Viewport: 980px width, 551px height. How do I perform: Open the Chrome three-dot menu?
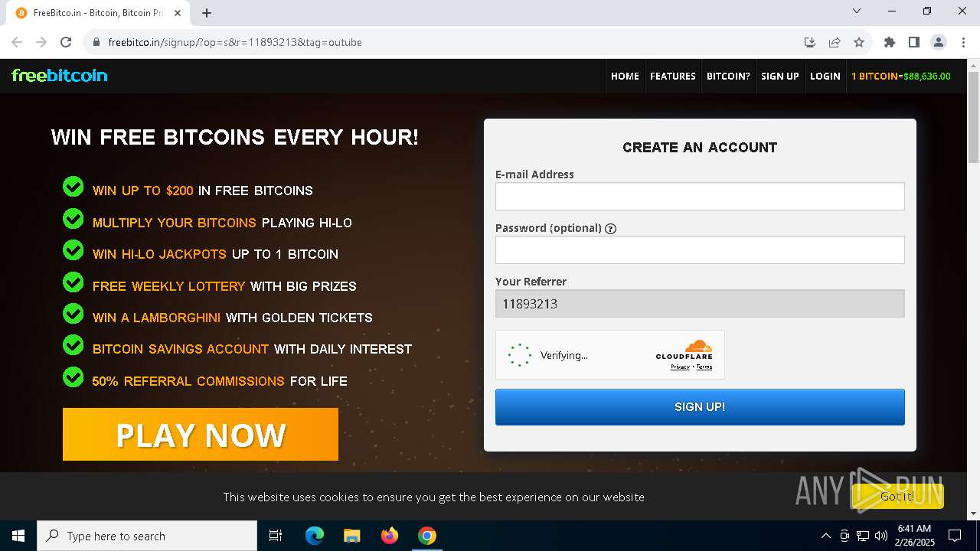tap(963, 42)
